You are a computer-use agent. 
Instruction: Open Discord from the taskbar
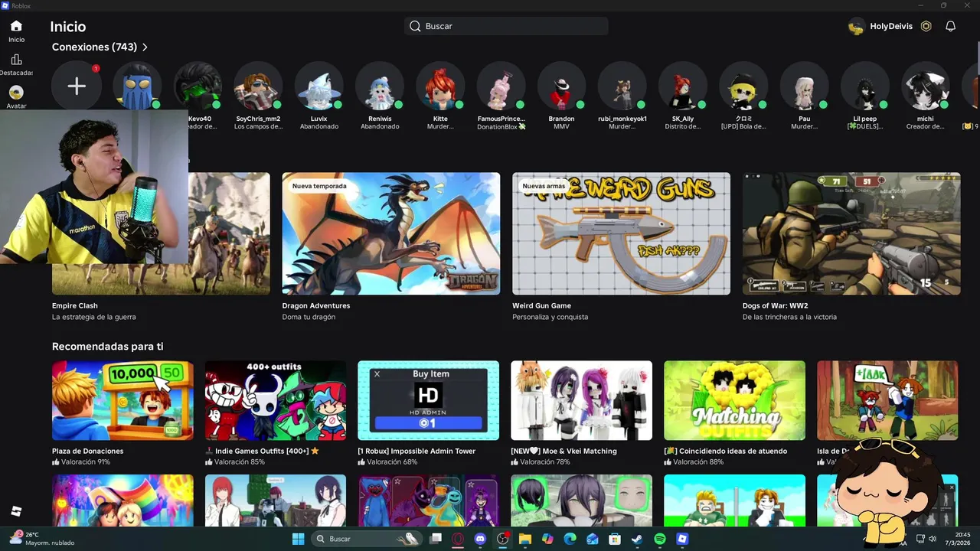tap(480, 539)
